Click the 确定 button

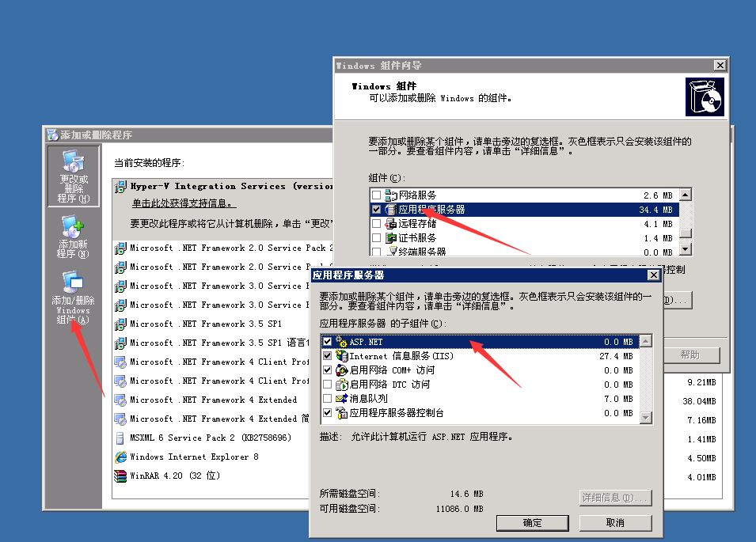pos(533,523)
